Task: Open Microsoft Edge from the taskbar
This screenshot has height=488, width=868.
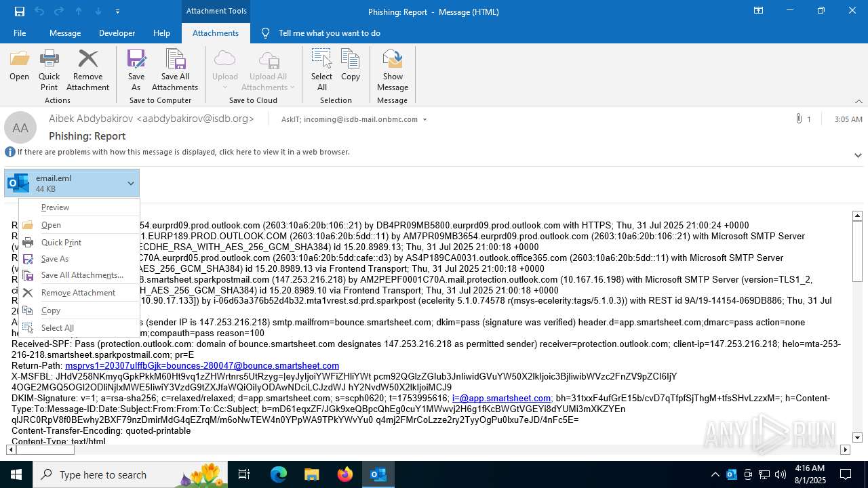Action: 279,474
